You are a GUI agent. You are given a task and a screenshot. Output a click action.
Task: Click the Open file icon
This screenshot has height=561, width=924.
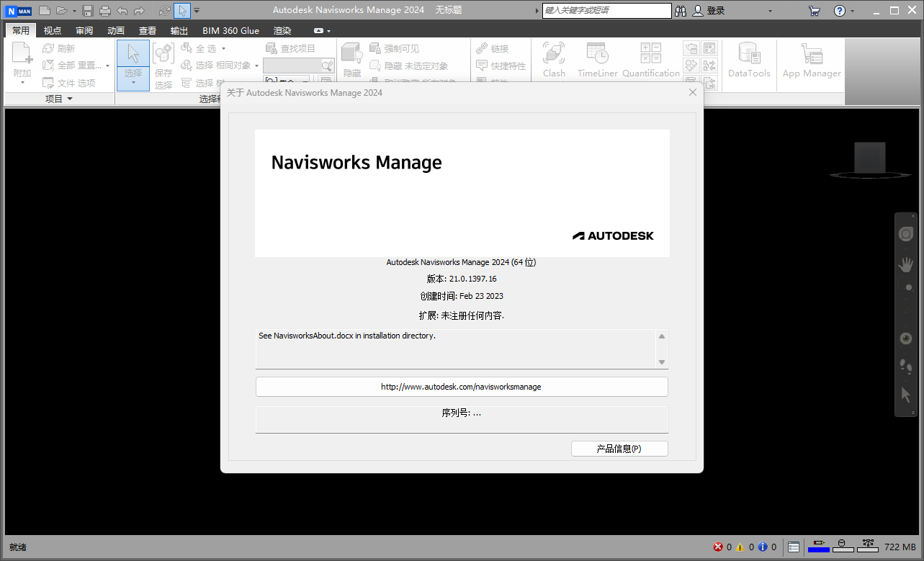62,11
